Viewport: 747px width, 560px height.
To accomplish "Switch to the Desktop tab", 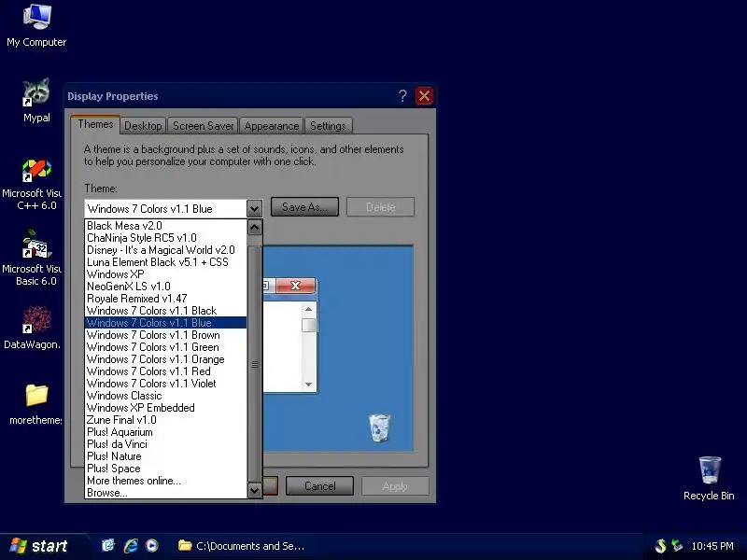I will point(143,126).
